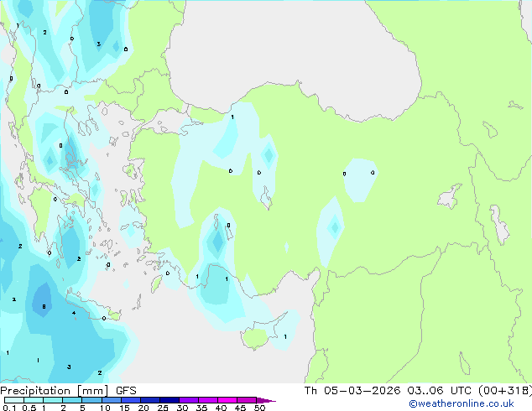Click the '25' legend scale label
Image resolution: width=532 pixels, height=411 pixels.
coord(163,408)
